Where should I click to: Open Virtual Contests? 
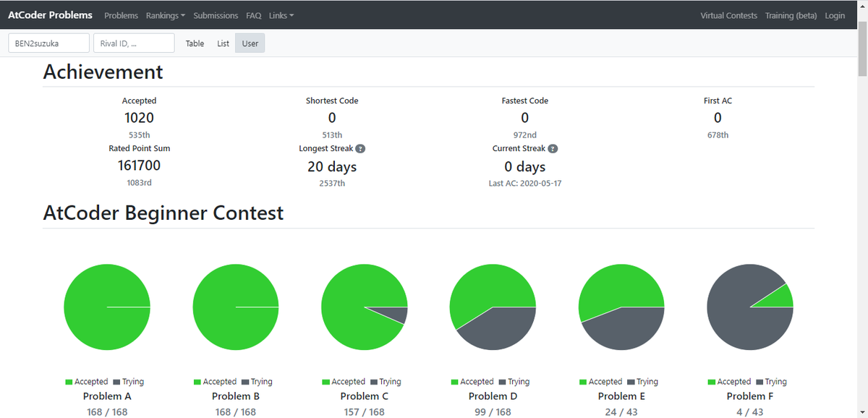point(728,15)
